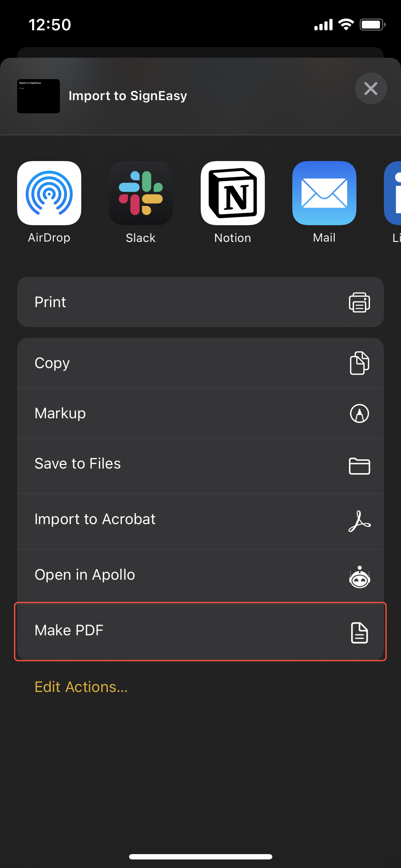Viewport: 401px width, 868px height.
Task: Select Markup from the action list
Action: click(x=200, y=413)
